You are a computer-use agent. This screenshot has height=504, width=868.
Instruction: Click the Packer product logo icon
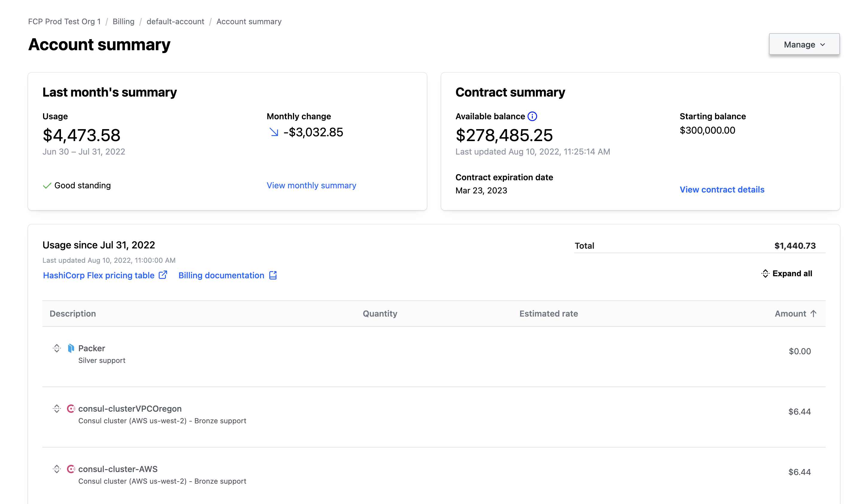pos(71,348)
